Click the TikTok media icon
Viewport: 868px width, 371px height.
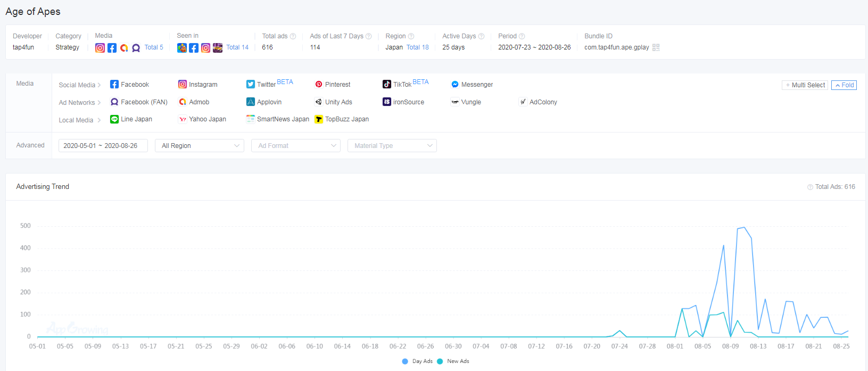coord(387,85)
